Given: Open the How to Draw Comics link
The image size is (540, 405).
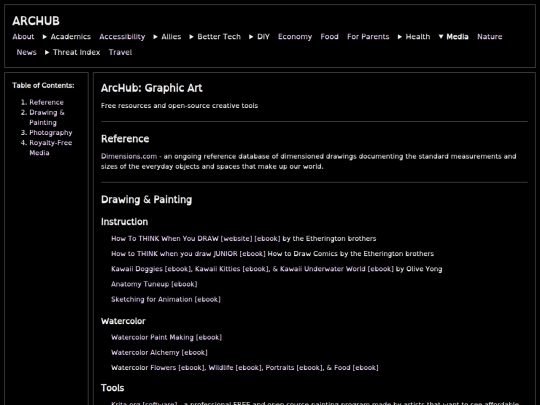Looking at the screenshot, I should click(x=302, y=254).
